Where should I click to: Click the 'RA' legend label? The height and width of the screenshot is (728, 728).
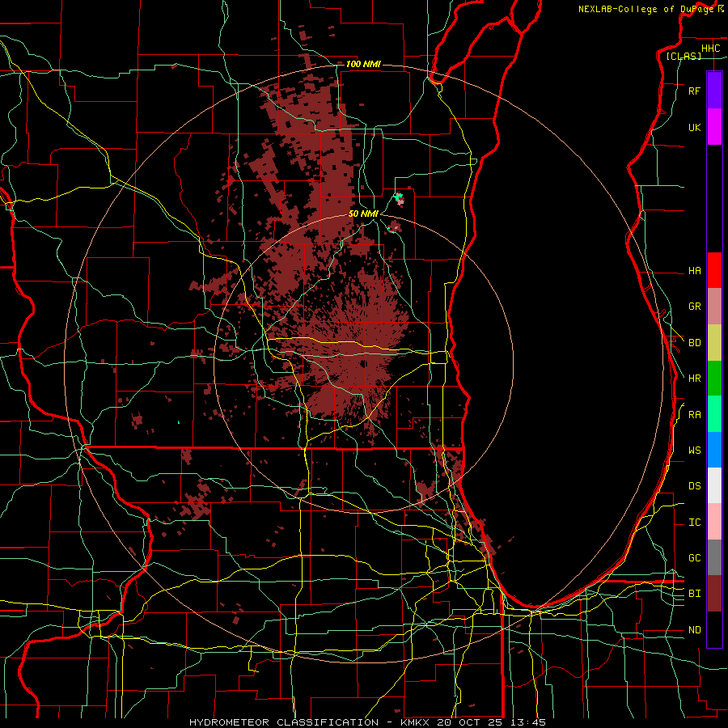coord(694,415)
